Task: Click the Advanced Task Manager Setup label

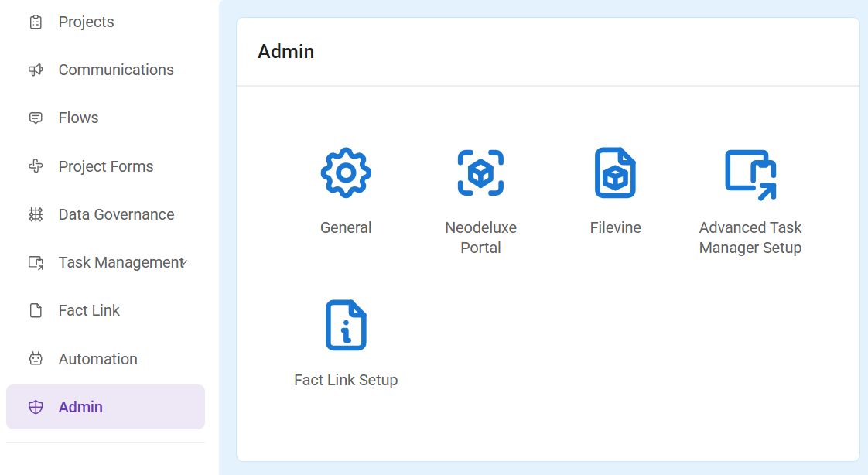Action: pyautogui.click(x=750, y=237)
